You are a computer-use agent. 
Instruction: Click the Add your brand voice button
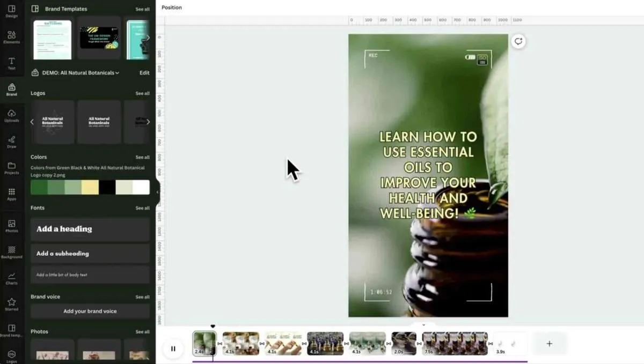tap(90, 311)
